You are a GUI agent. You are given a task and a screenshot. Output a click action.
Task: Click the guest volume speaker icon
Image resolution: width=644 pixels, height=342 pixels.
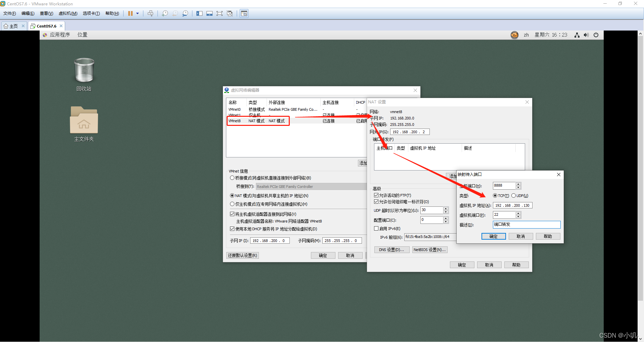coord(586,35)
